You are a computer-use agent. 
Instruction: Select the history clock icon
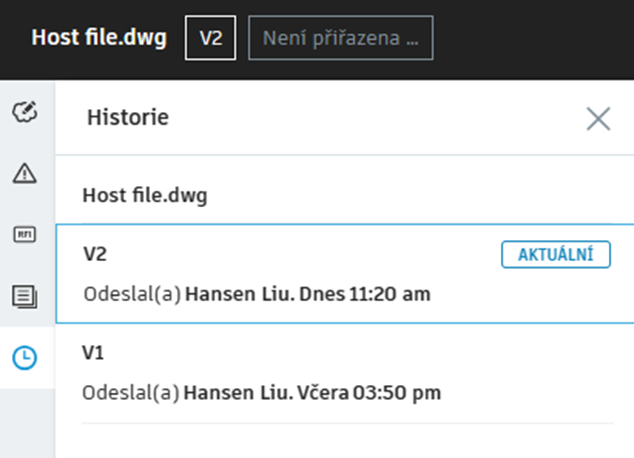pyautogui.click(x=25, y=357)
